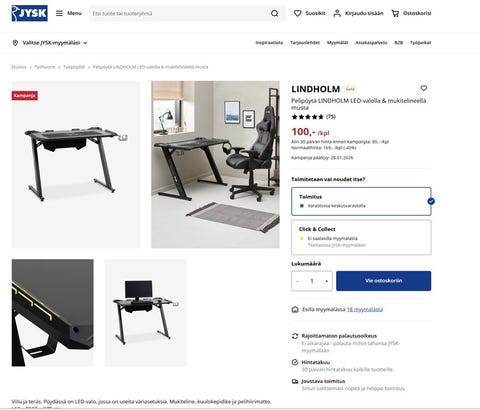The height and width of the screenshot is (410, 480).
Task: Click the search input field
Action: 180,13
